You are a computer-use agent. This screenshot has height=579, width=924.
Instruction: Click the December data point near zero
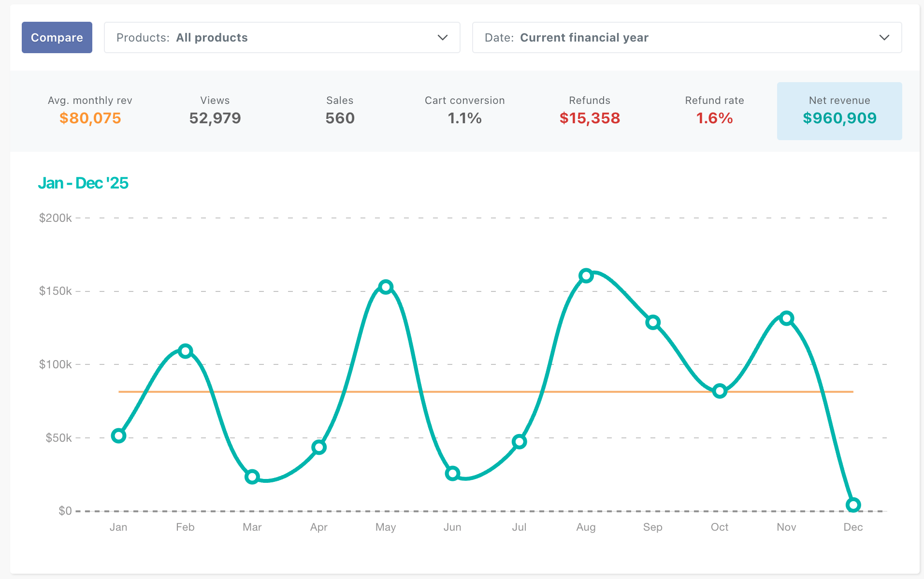coord(853,505)
